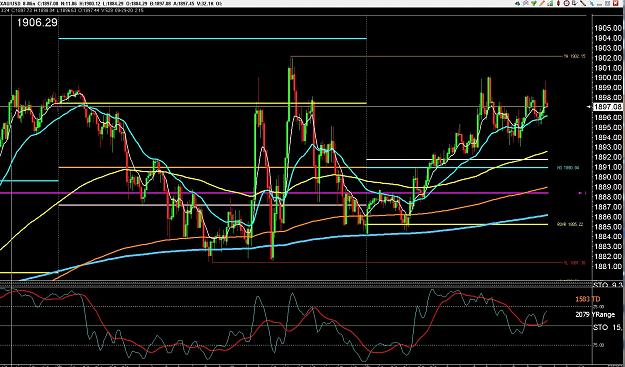The height and width of the screenshot is (367, 625).
Task: Select the yellow pencil drawing tool
Action: (x=542, y=3)
